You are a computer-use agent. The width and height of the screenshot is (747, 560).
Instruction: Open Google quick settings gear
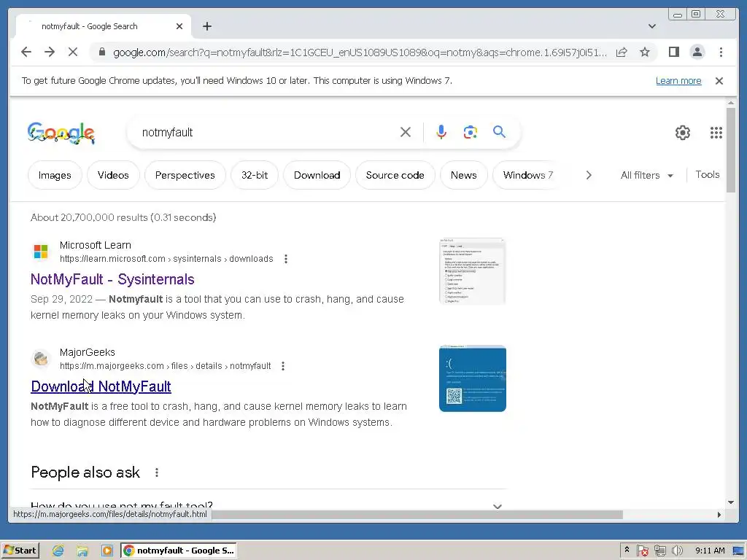tap(683, 133)
